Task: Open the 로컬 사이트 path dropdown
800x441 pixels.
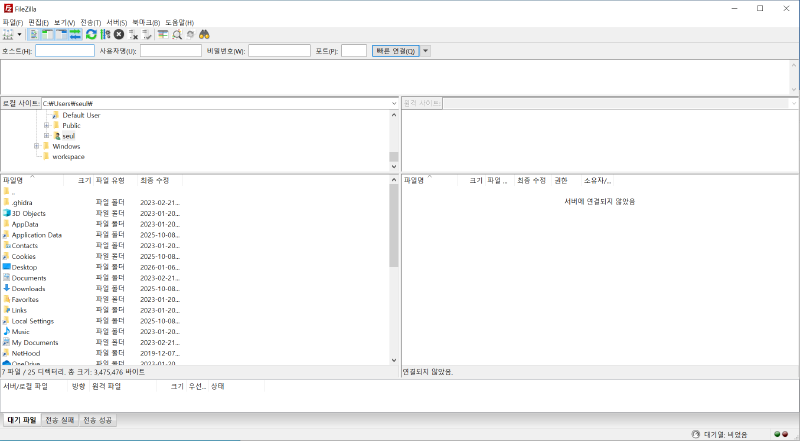Action: tap(394, 103)
